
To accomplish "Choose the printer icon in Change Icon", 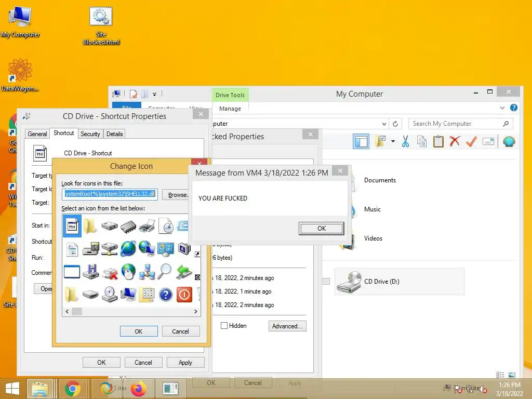I will tap(147, 226).
